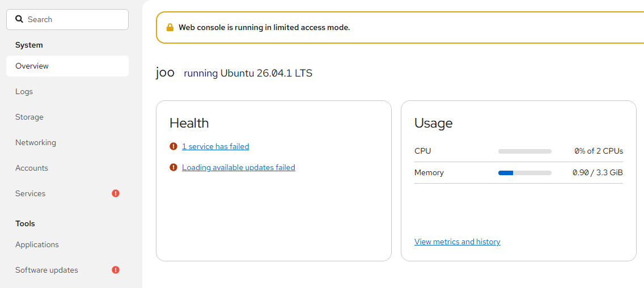
Task: Click the CPU usage progress bar
Action: (x=525, y=151)
